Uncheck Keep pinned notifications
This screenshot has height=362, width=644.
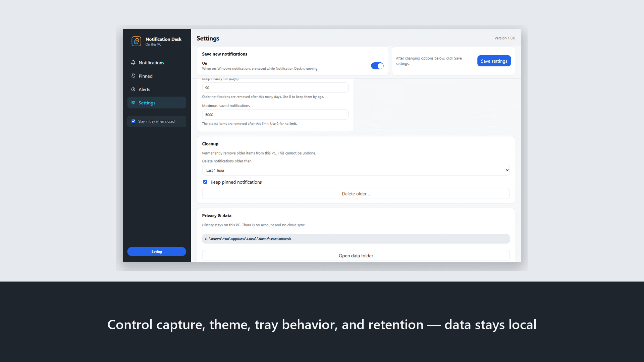point(205,182)
